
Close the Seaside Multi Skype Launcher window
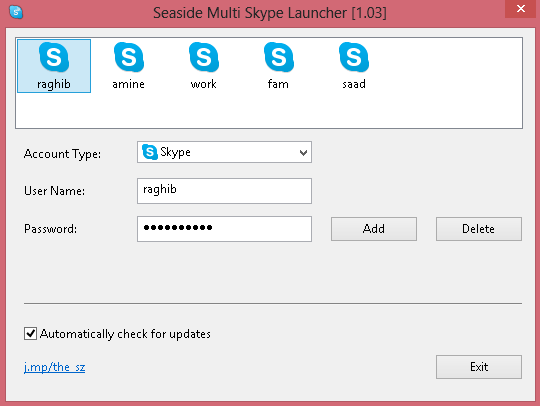pos(521,9)
